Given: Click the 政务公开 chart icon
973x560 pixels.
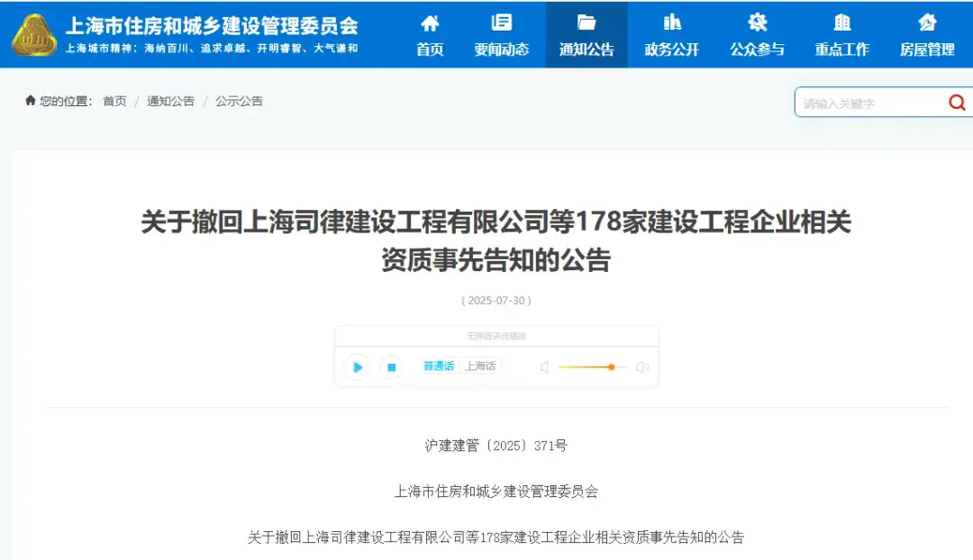Looking at the screenshot, I should point(672,23).
